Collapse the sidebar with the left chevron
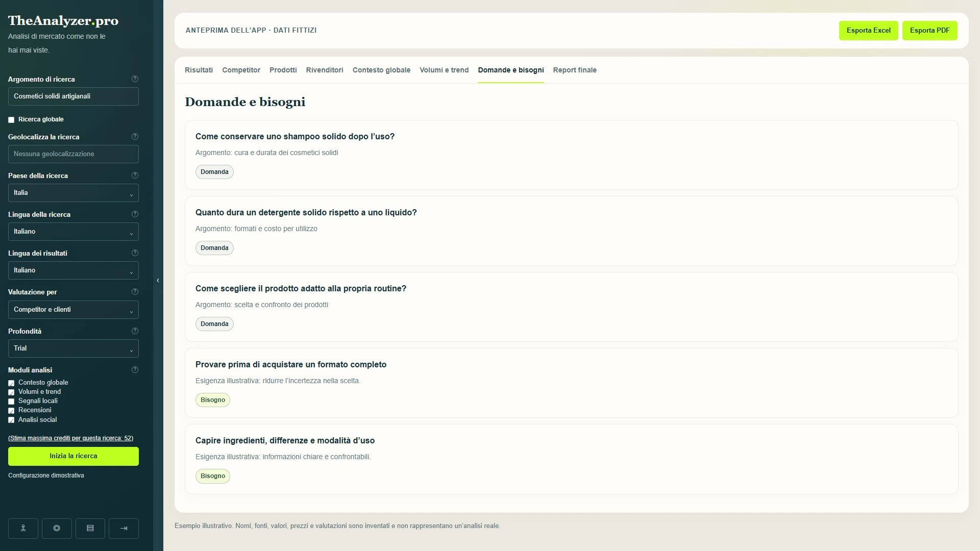980x551 pixels. [158, 281]
